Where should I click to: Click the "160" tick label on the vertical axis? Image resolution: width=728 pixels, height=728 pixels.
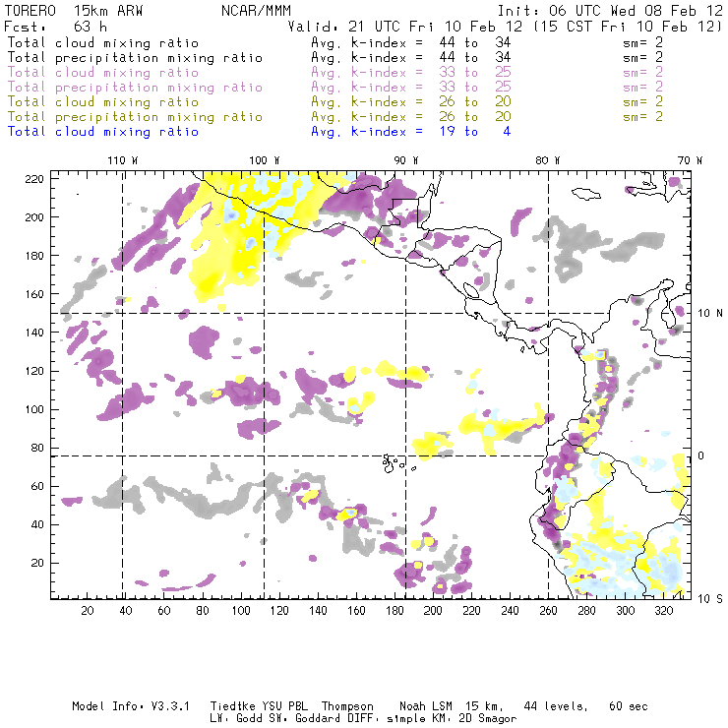tap(34, 294)
